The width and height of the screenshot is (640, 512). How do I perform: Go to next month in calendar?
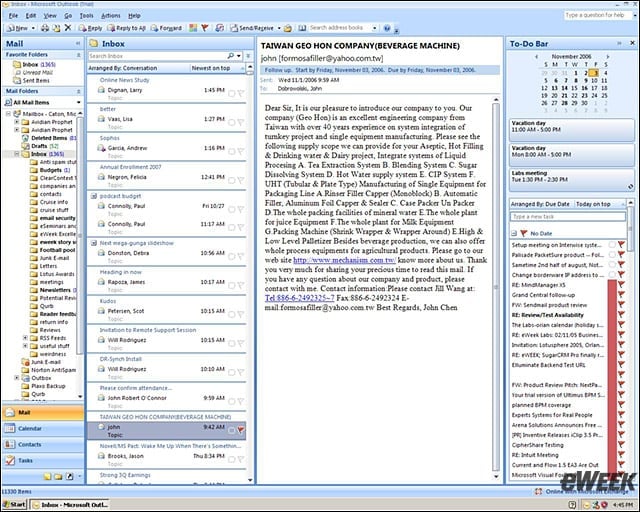point(607,57)
